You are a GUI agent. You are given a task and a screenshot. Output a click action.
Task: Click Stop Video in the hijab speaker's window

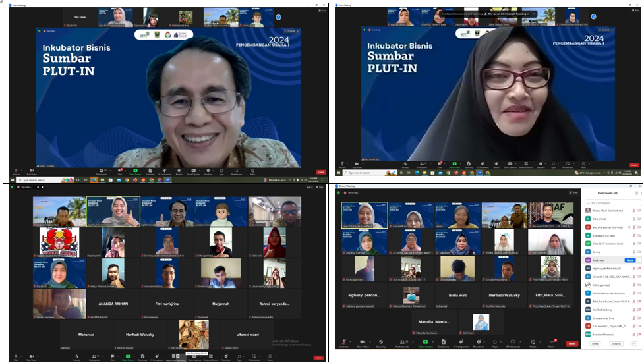357,165
